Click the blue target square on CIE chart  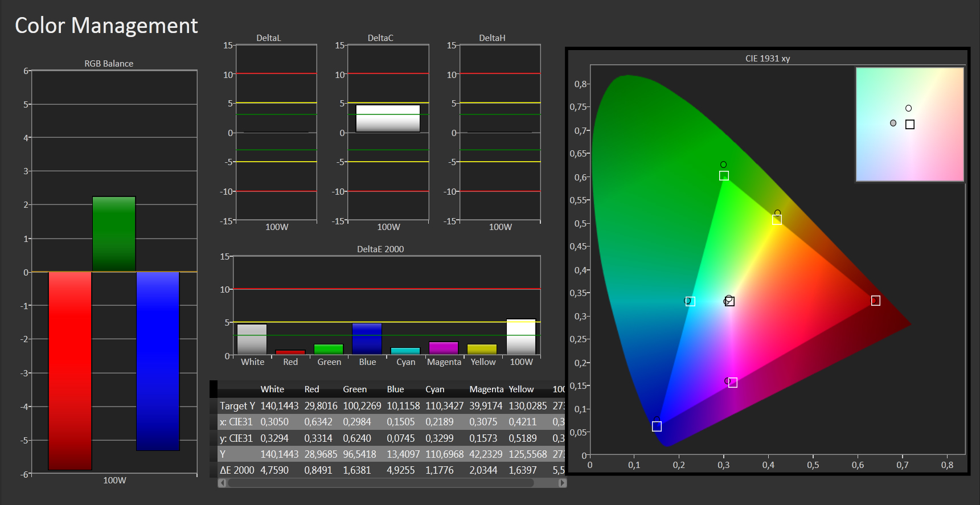(657, 426)
